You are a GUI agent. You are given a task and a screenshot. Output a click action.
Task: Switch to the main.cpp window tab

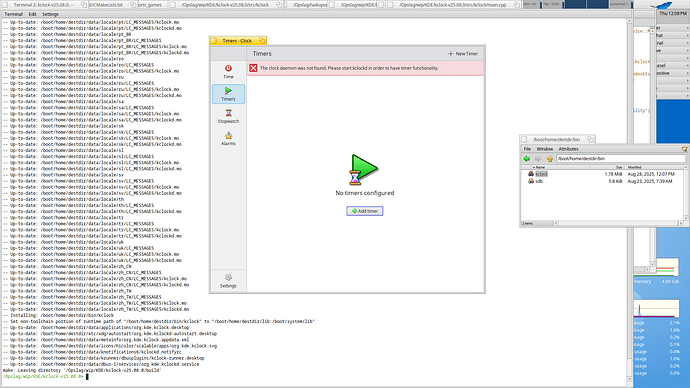(453, 5)
